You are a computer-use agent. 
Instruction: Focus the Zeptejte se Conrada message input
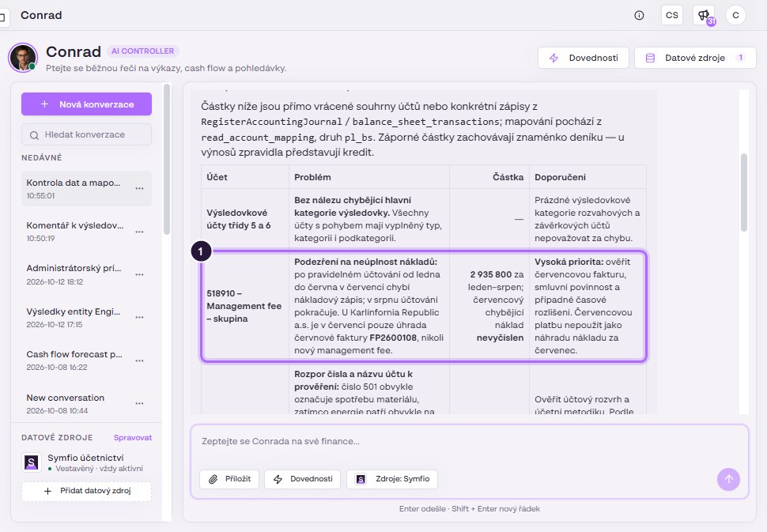click(469, 442)
